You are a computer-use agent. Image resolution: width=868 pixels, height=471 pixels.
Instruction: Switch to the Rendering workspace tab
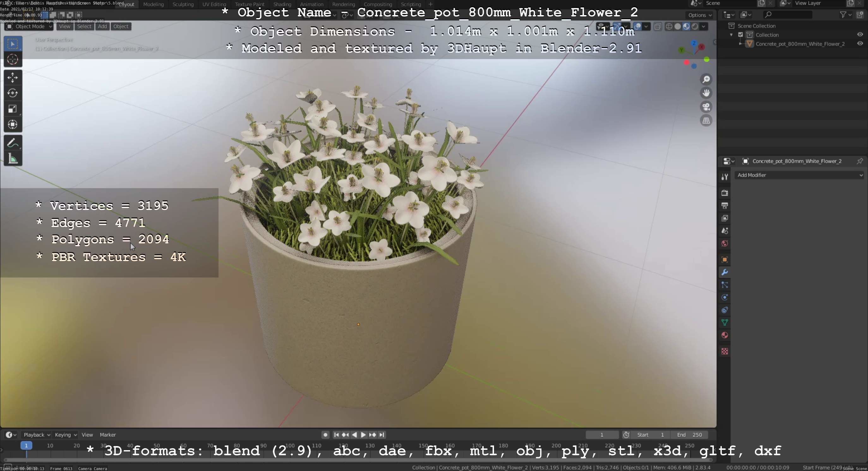point(343,4)
